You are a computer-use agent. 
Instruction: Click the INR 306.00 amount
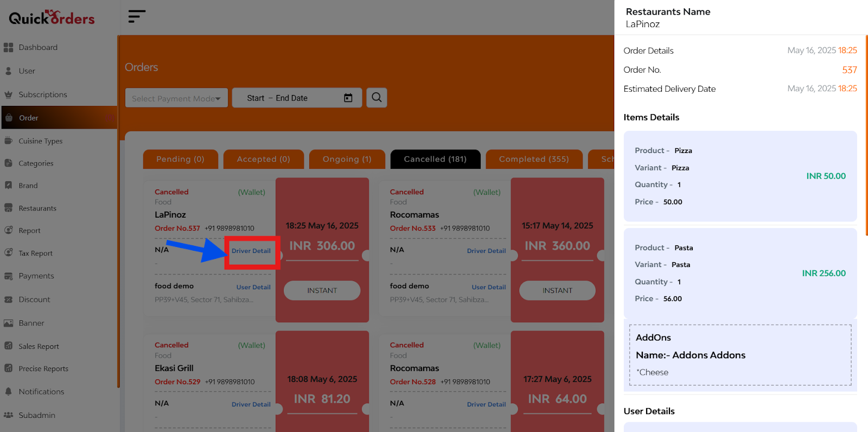[x=322, y=246]
